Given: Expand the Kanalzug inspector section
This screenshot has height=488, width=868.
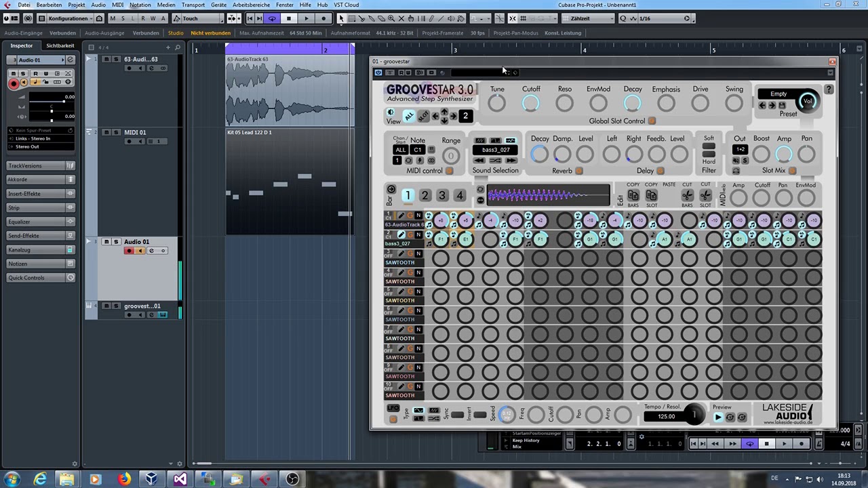Looking at the screenshot, I should tap(41, 250).
